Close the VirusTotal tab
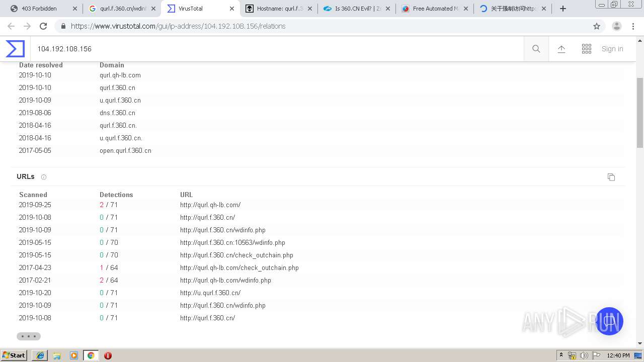The width and height of the screenshot is (644, 362). tap(232, 9)
